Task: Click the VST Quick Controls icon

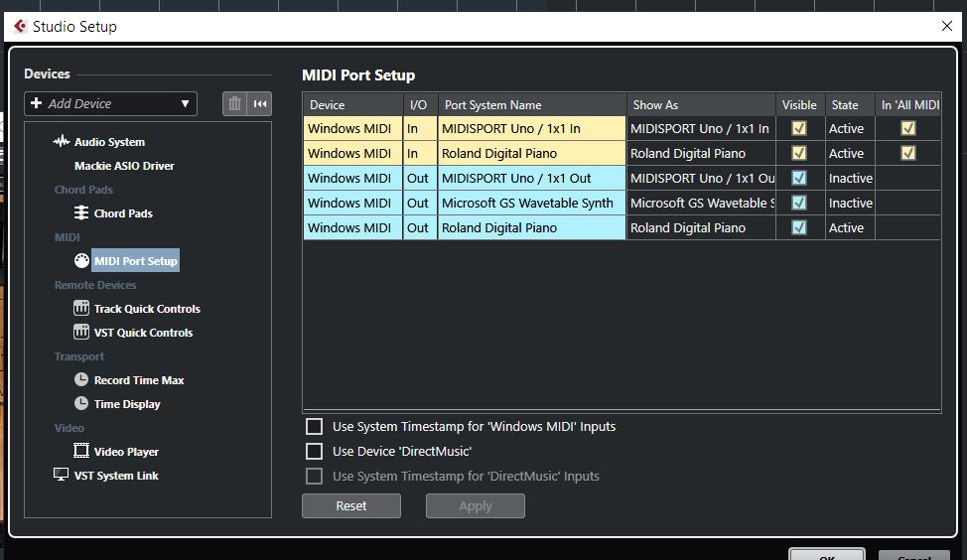Action: tap(81, 332)
